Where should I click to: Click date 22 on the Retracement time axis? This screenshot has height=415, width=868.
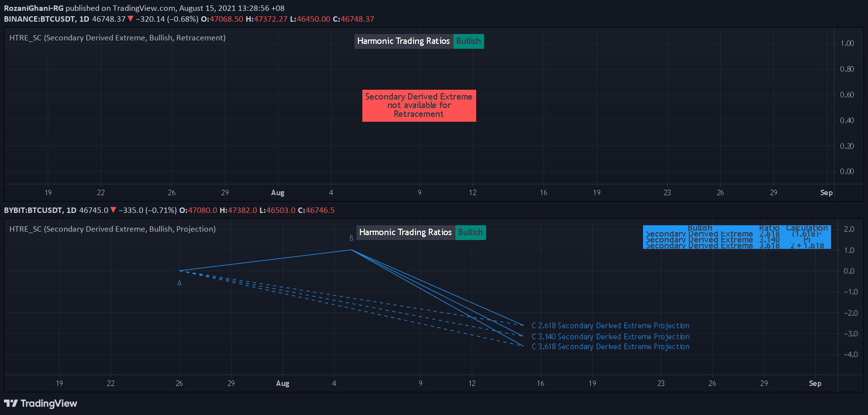pyautogui.click(x=101, y=193)
